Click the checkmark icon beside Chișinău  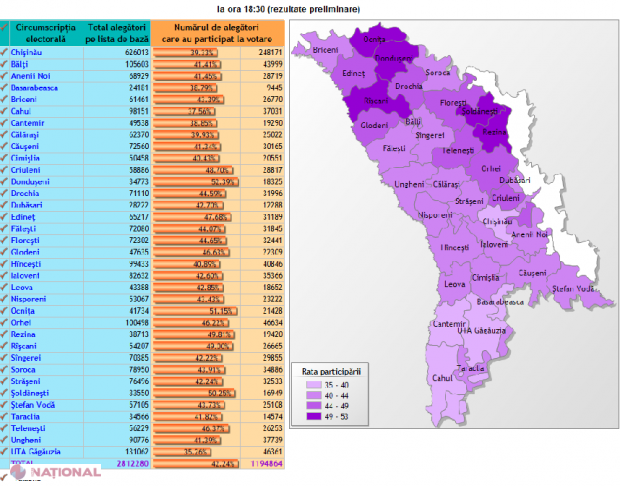click(5, 52)
